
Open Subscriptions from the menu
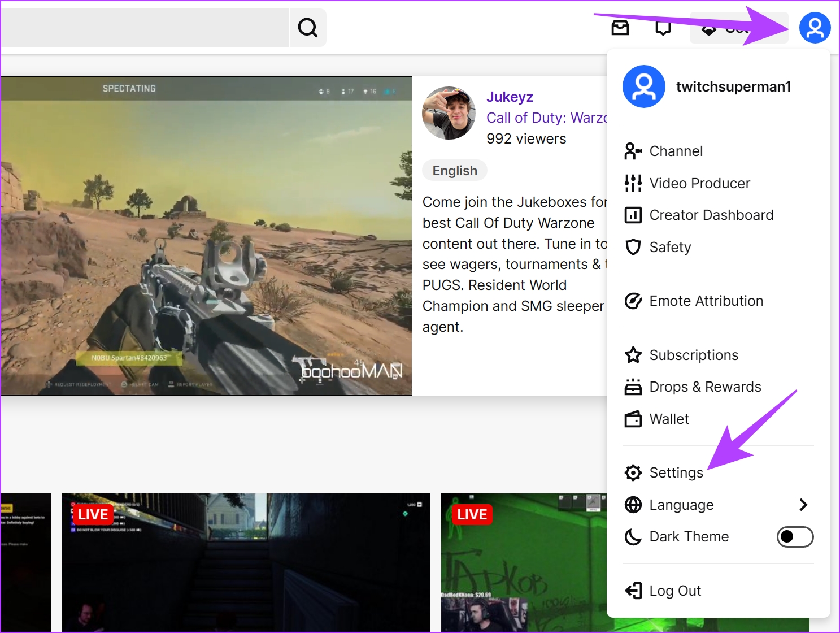tap(694, 355)
